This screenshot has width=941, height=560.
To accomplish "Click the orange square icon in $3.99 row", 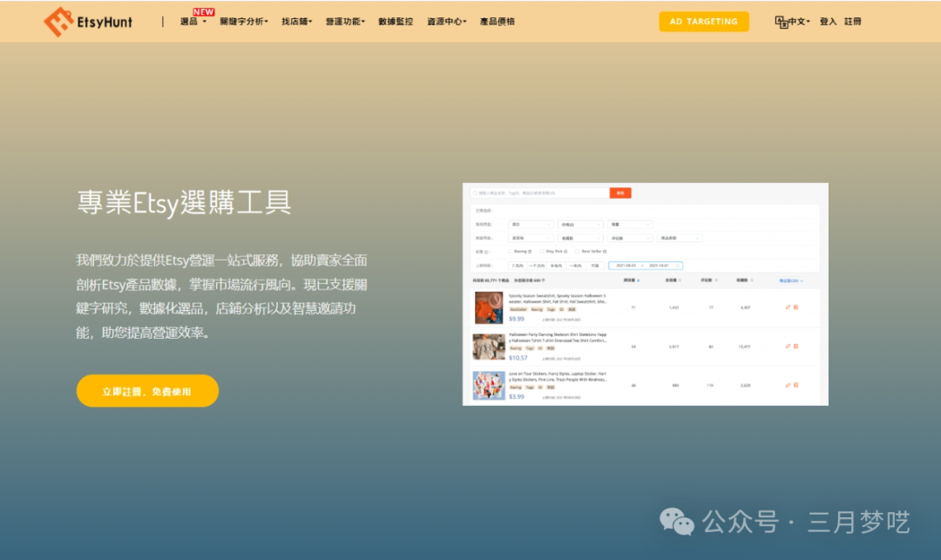I will (795, 385).
